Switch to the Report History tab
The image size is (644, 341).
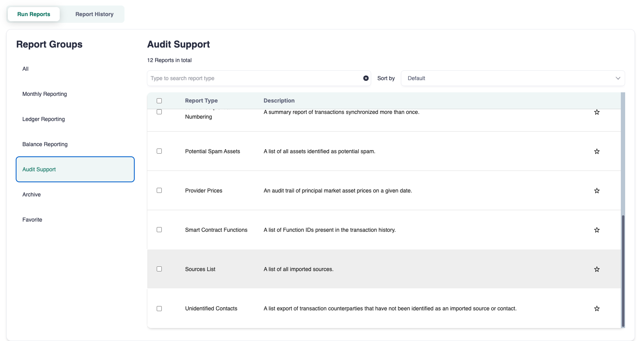tap(94, 14)
